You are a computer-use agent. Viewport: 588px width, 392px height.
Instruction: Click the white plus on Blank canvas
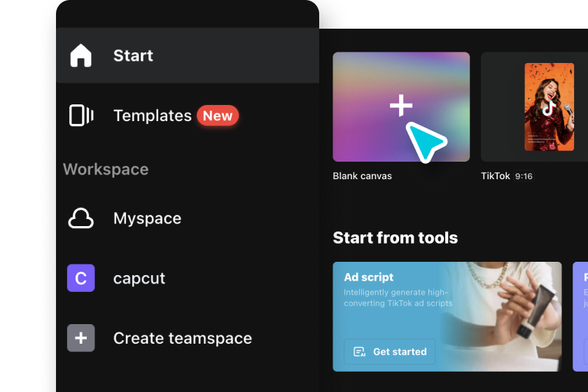pyautogui.click(x=401, y=105)
